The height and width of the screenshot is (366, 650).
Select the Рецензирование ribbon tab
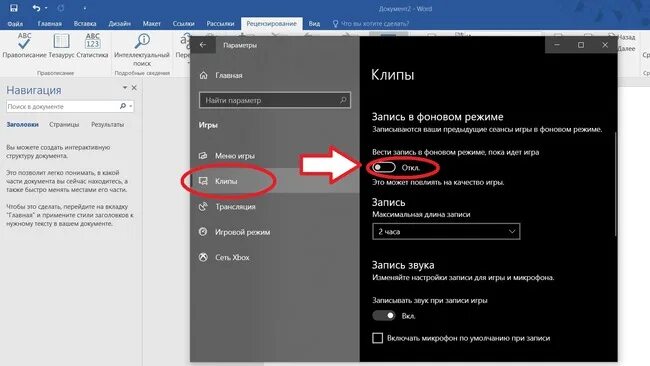(x=272, y=24)
